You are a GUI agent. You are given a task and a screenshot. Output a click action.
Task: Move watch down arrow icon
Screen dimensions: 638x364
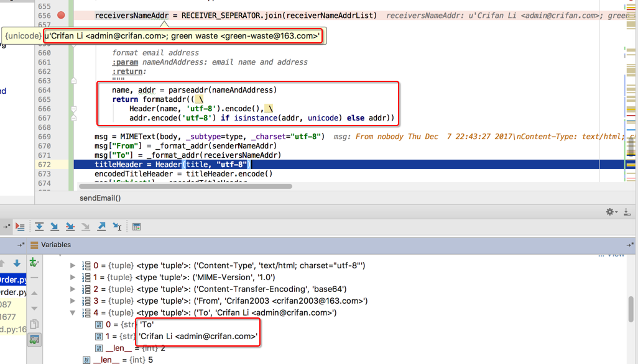click(34, 308)
